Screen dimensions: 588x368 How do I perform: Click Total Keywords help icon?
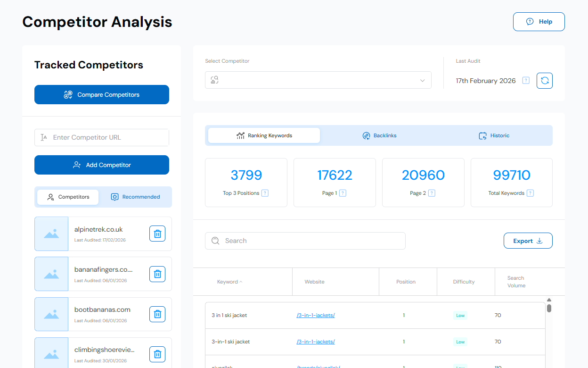530,193
